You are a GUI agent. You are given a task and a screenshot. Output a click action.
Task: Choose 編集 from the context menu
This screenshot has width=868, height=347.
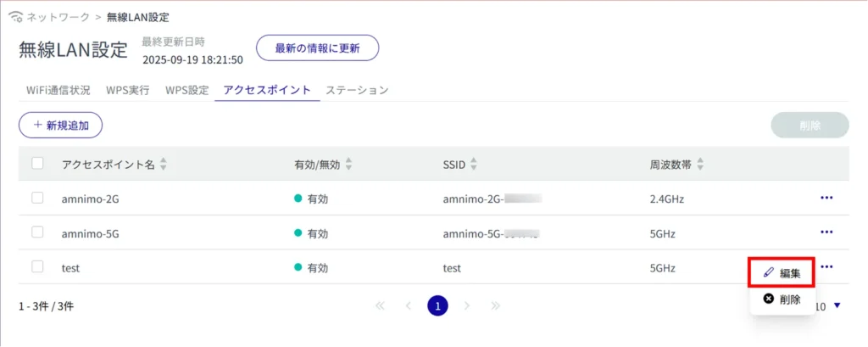tap(782, 272)
